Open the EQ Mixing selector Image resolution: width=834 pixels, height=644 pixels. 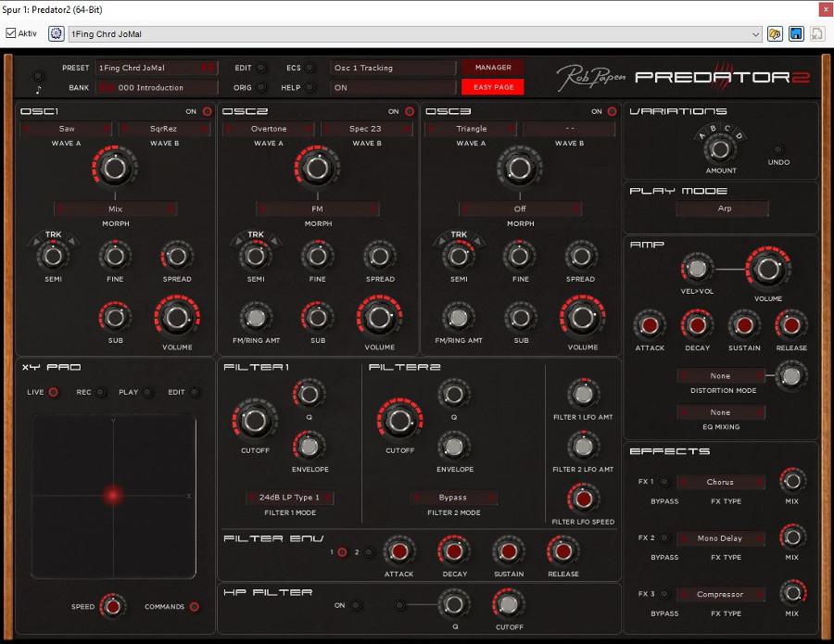pyautogui.click(x=721, y=412)
